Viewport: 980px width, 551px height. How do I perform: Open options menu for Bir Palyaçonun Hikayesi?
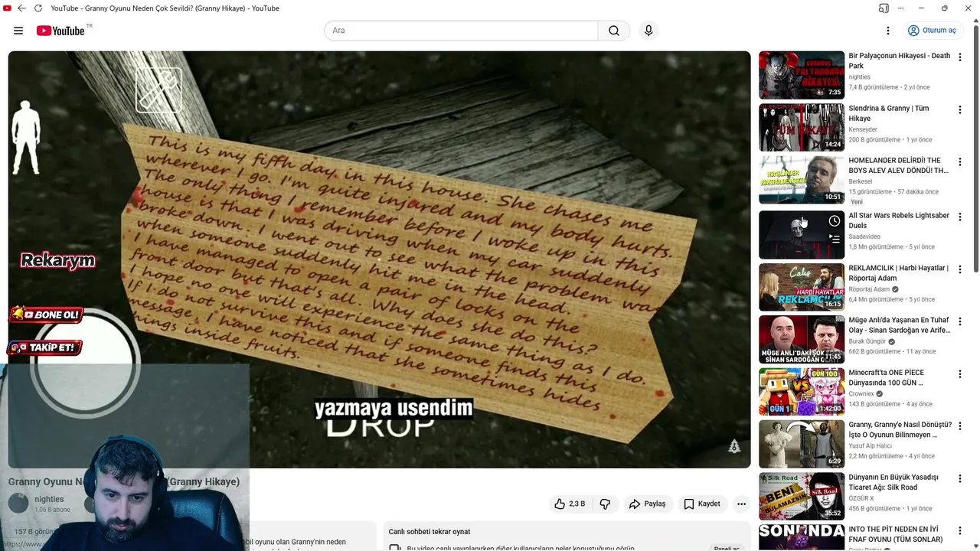pyautogui.click(x=960, y=57)
